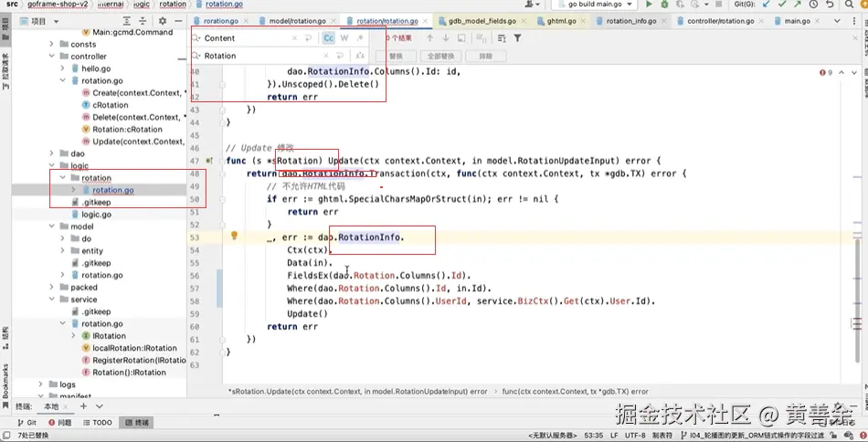
Task: Expand the consts folder
Action: 51,44
